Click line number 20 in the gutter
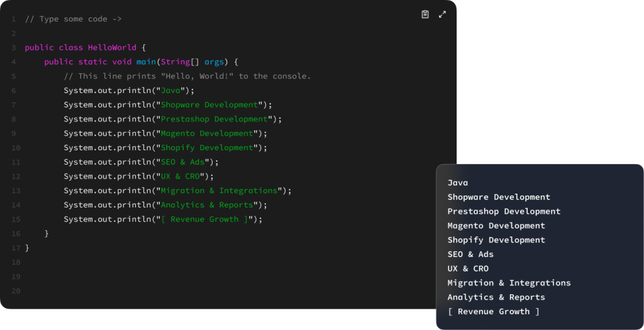 point(15,291)
